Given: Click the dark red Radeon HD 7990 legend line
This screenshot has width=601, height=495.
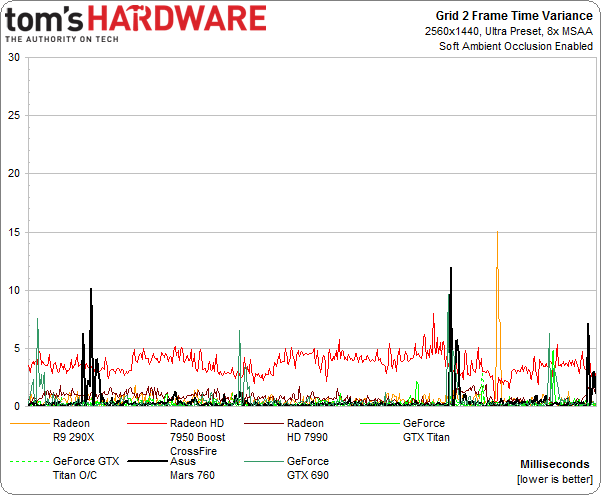Looking at the screenshot, I should click(263, 423).
